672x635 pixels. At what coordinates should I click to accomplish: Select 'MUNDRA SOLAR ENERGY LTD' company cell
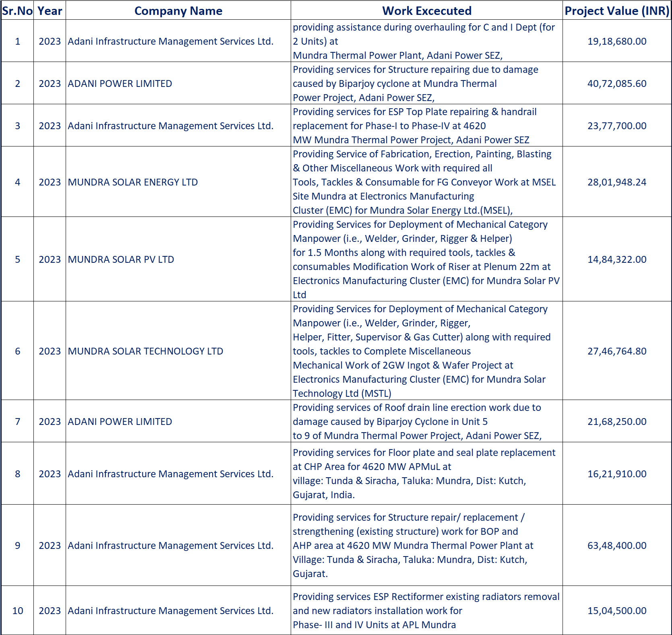178,182
